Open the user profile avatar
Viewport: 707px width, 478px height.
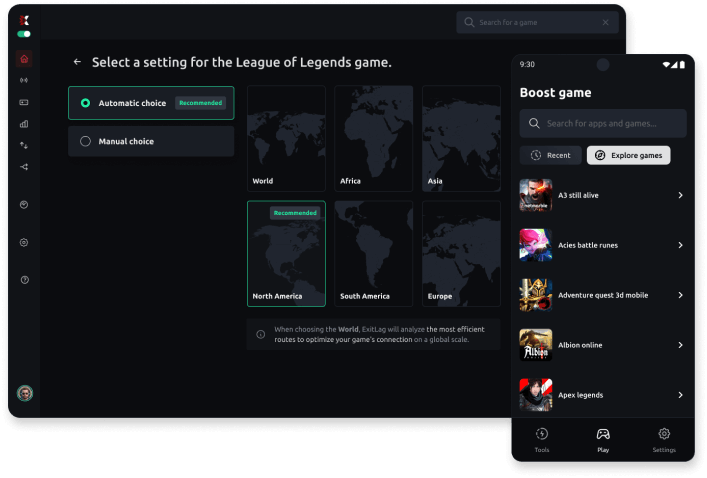click(x=25, y=393)
